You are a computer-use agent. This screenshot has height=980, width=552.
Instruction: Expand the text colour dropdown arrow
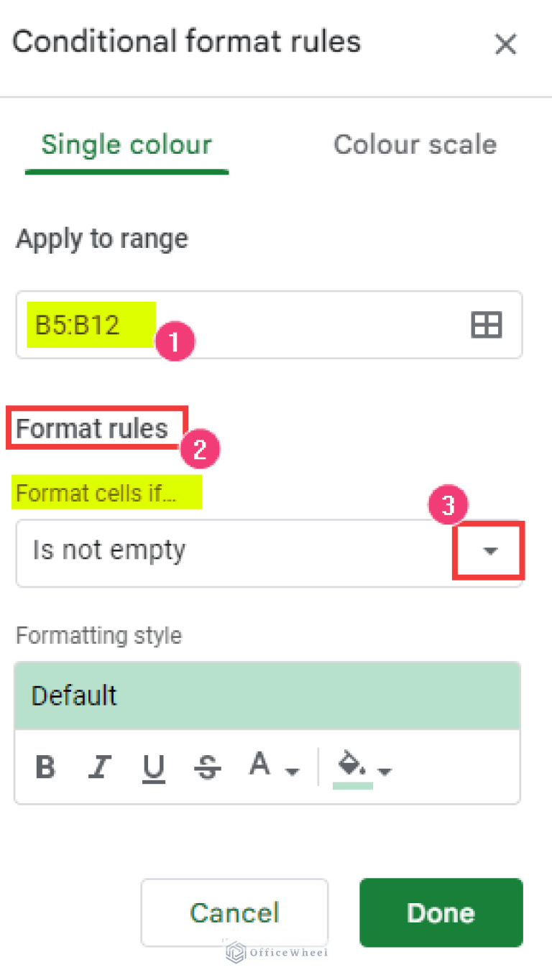(293, 772)
